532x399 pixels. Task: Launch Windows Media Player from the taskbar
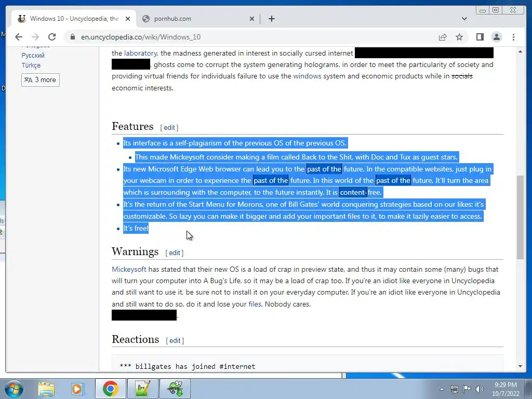click(x=77, y=389)
